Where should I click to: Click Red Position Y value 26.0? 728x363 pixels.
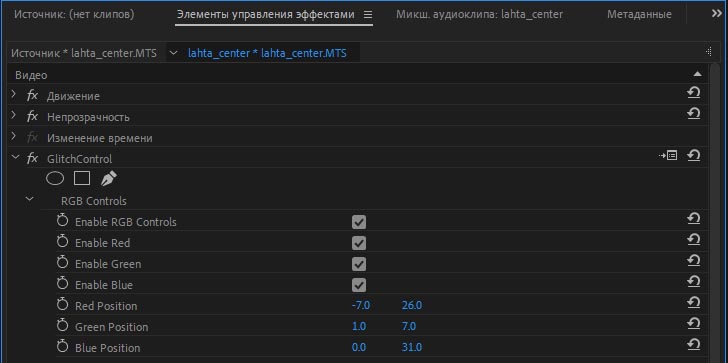pyautogui.click(x=412, y=305)
